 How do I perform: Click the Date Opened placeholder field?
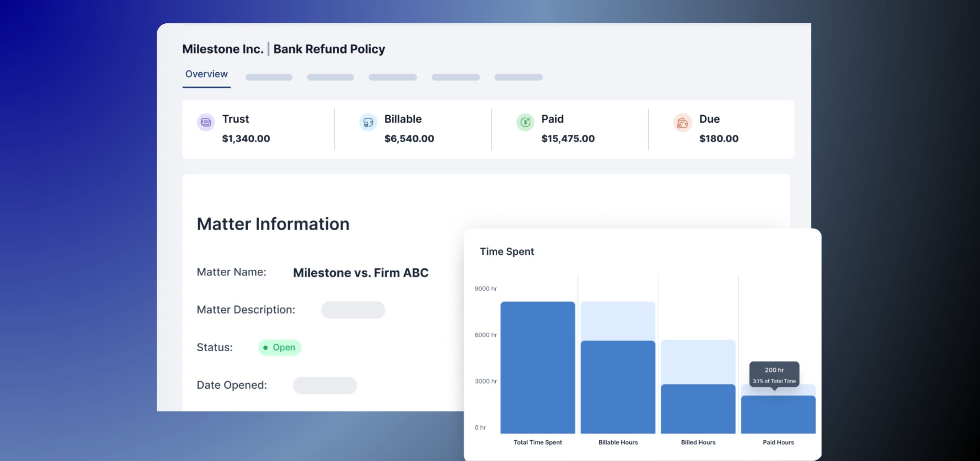point(325,385)
